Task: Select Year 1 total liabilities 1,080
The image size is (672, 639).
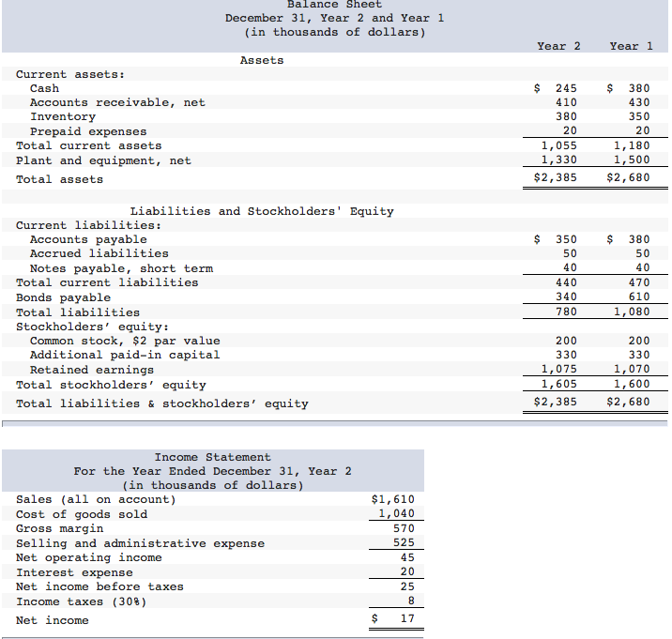Action: [x=632, y=312]
